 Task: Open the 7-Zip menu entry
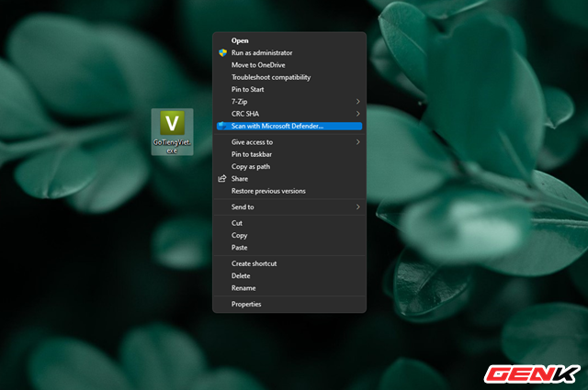[289, 102]
